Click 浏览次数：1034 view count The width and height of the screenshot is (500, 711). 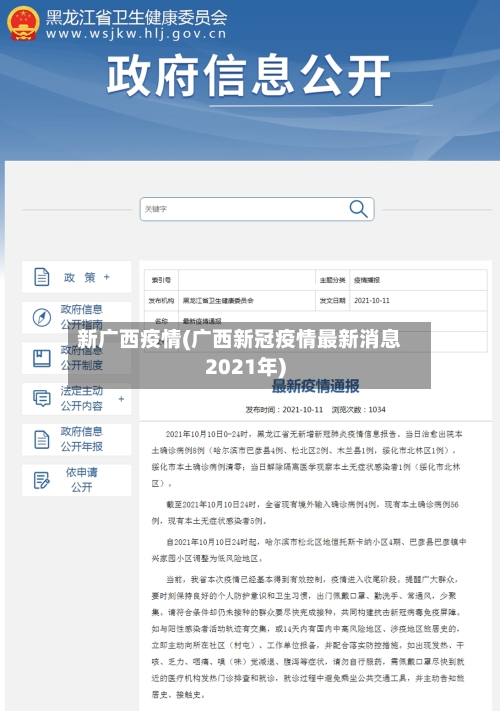[359, 409]
